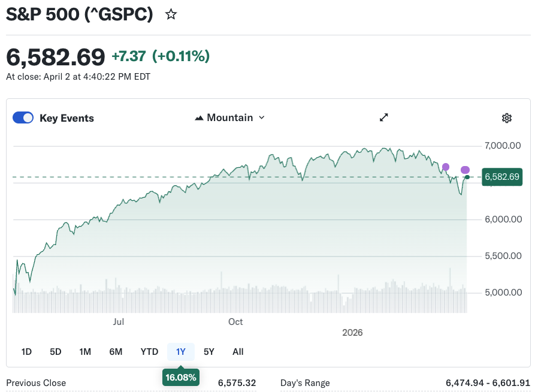Click the fullscreen expand chart icon
This screenshot has width=538, height=392.
pyautogui.click(x=384, y=117)
